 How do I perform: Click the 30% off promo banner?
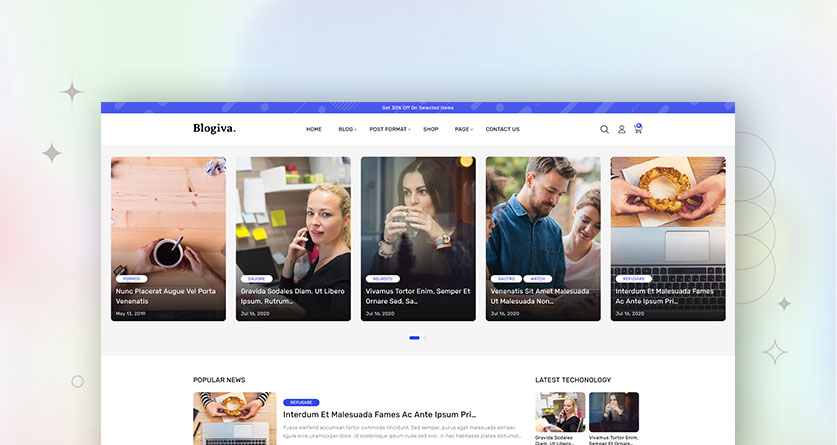click(417, 107)
